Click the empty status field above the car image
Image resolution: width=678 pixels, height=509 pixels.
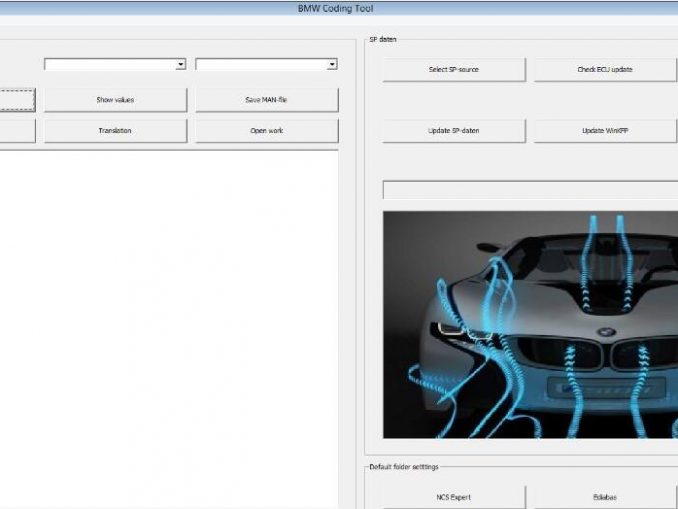pos(530,190)
